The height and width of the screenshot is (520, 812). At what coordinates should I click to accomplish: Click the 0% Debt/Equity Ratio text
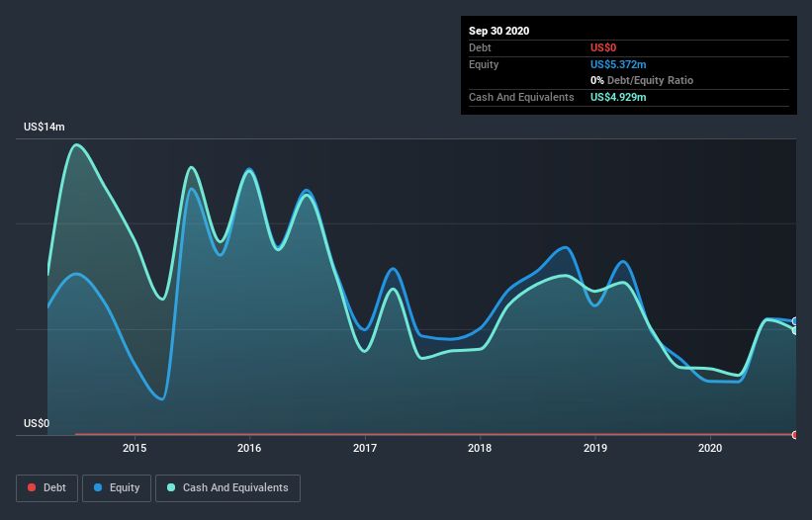click(642, 81)
